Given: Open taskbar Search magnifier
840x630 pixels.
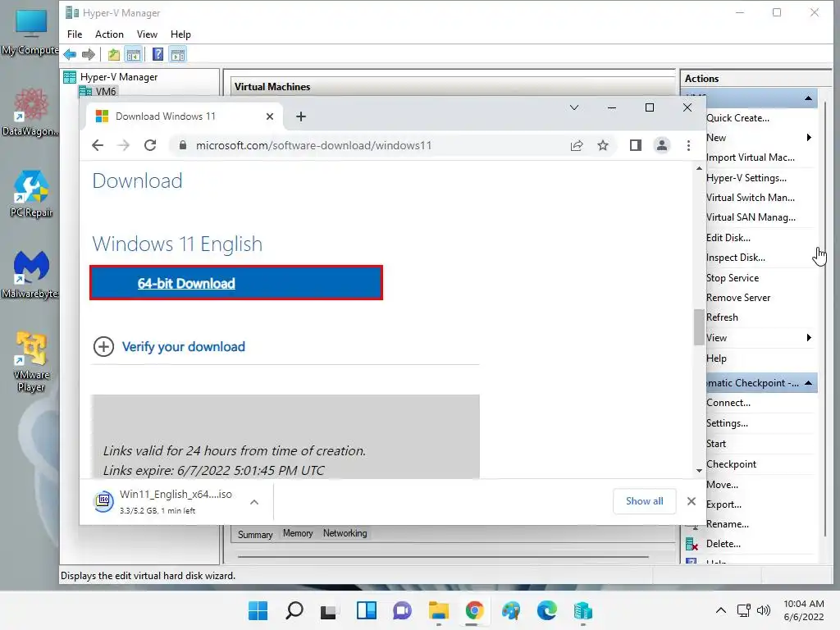Looking at the screenshot, I should coord(294,610).
